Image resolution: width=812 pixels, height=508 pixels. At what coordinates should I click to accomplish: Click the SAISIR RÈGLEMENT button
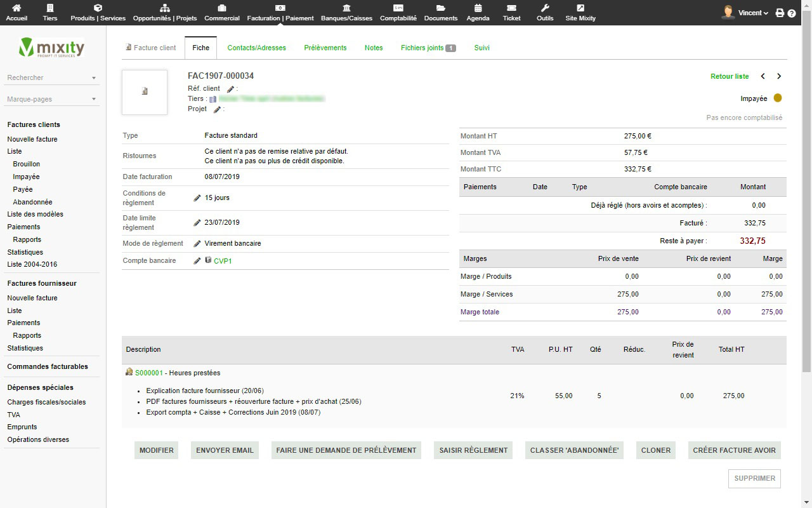[473, 450]
